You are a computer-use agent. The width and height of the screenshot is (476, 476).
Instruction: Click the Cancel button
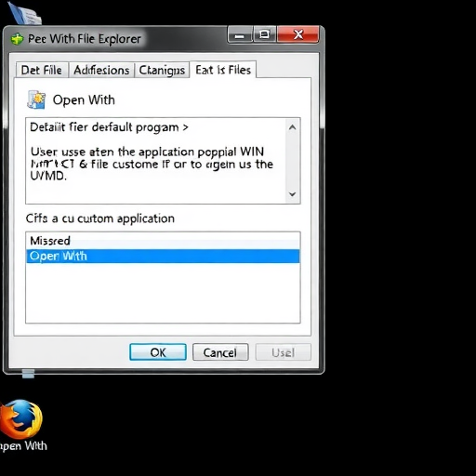coord(220,352)
